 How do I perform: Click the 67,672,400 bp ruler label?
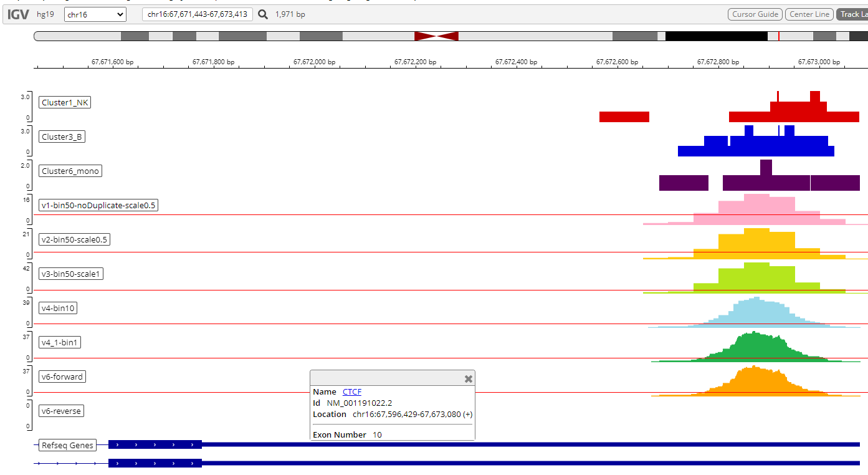click(516, 62)
